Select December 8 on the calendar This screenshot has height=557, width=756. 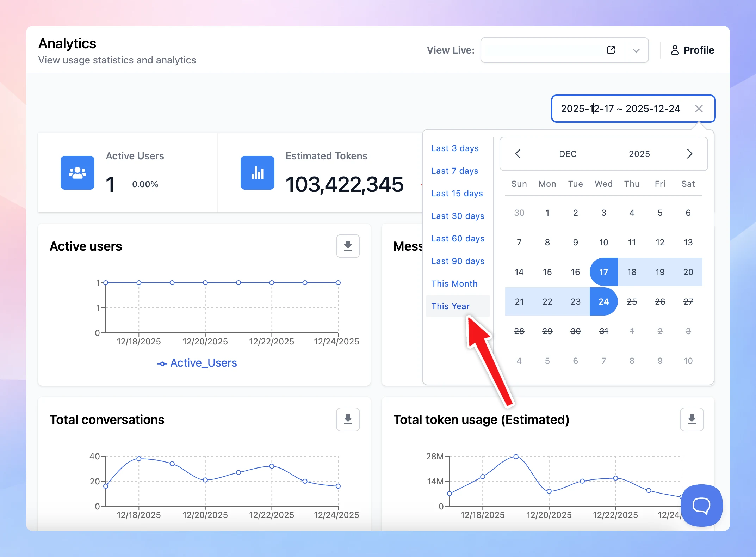pyautogui.click(x=547, y=242)
